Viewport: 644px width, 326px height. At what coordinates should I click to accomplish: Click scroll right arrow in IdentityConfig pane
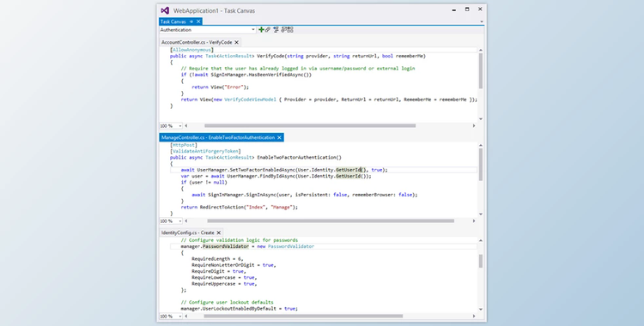coord(473,317)
